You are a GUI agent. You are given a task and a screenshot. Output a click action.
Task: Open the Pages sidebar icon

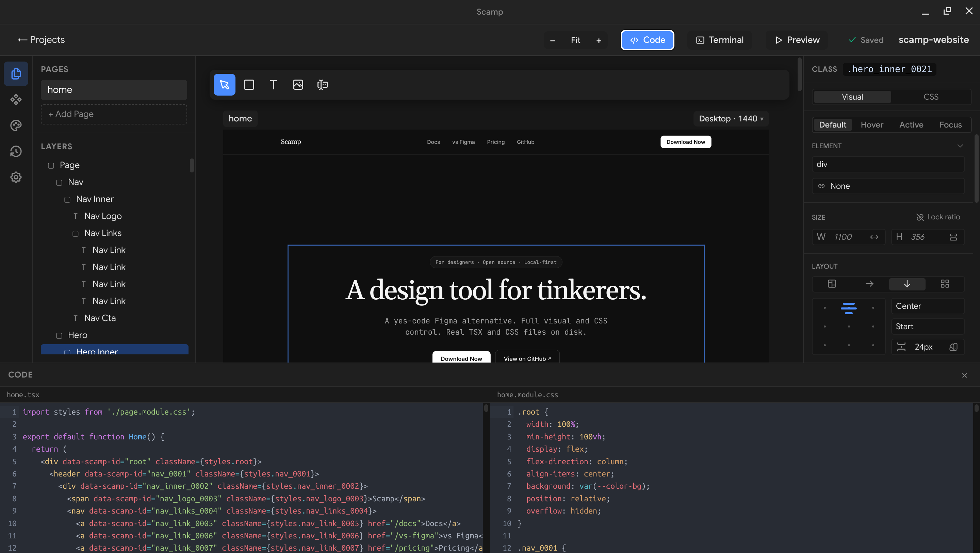coord(16,74)
